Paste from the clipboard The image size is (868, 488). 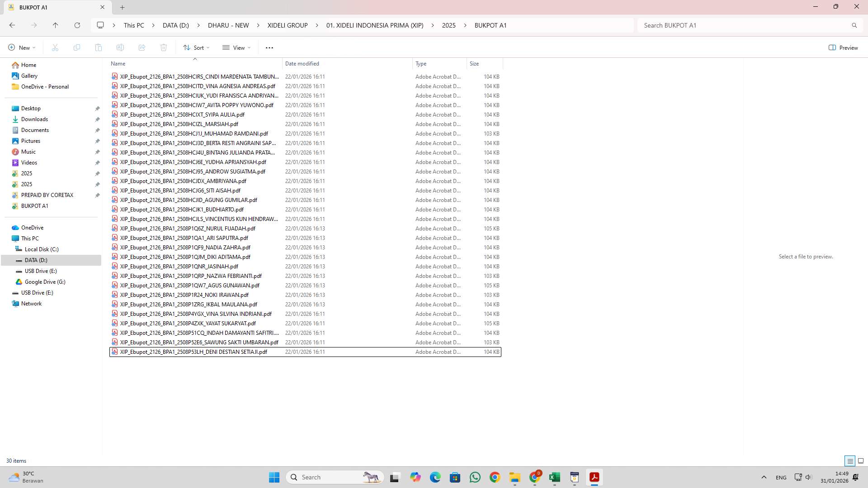click(99, 47)
